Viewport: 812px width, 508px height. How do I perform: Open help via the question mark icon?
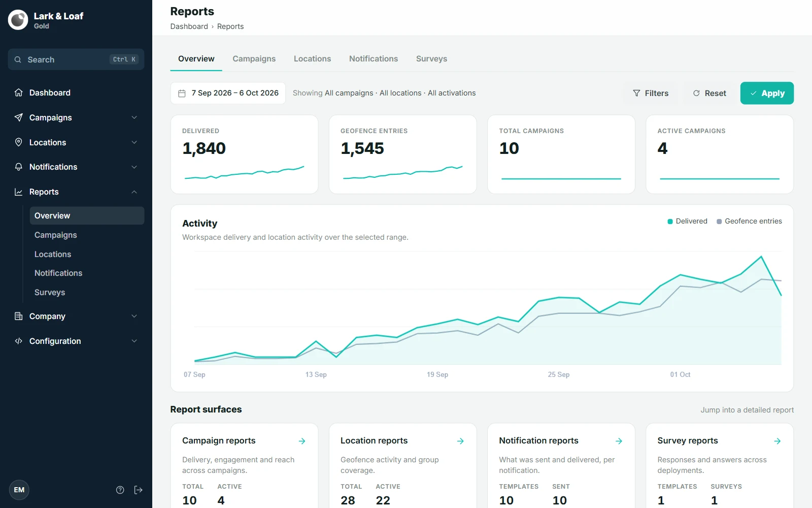click(120, 490)
